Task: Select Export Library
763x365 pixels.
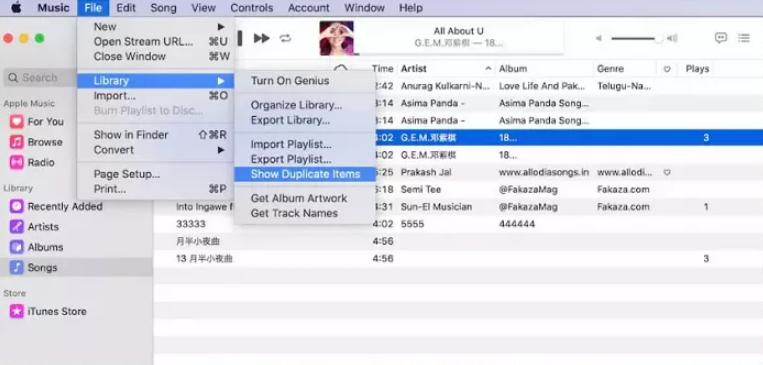Action: (305, 120)
